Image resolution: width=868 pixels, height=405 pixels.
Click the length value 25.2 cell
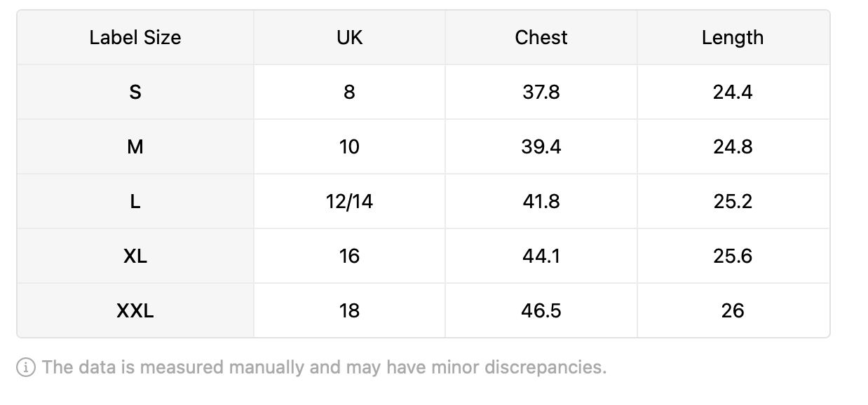pyautogui.click(x=733, y=201)
